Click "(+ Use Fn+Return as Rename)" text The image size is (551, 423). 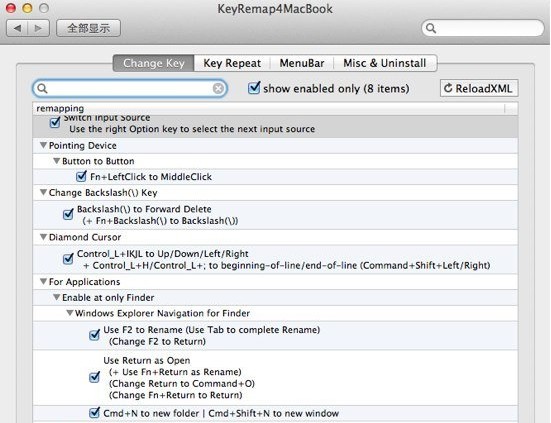click(175, 372)
